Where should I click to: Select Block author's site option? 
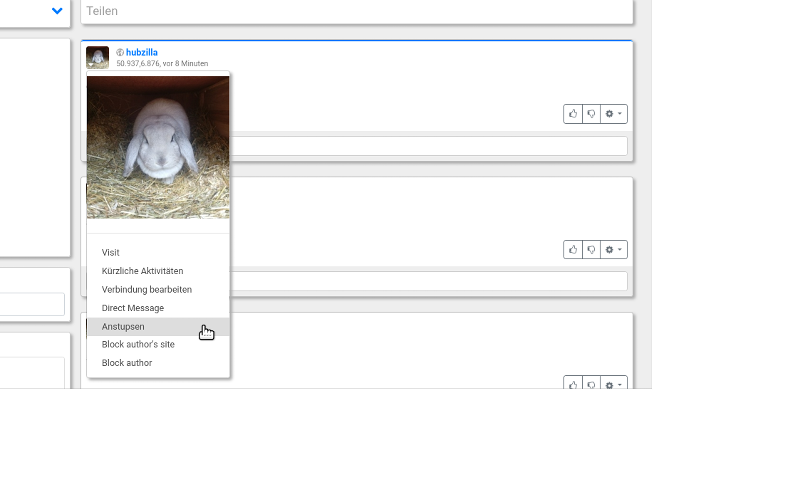(138, 345)
